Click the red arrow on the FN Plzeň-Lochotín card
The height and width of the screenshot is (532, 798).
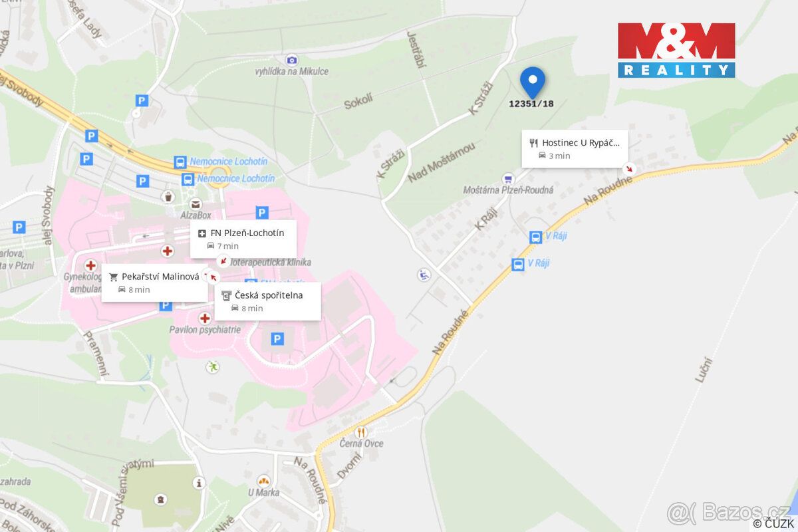(223, 261)
